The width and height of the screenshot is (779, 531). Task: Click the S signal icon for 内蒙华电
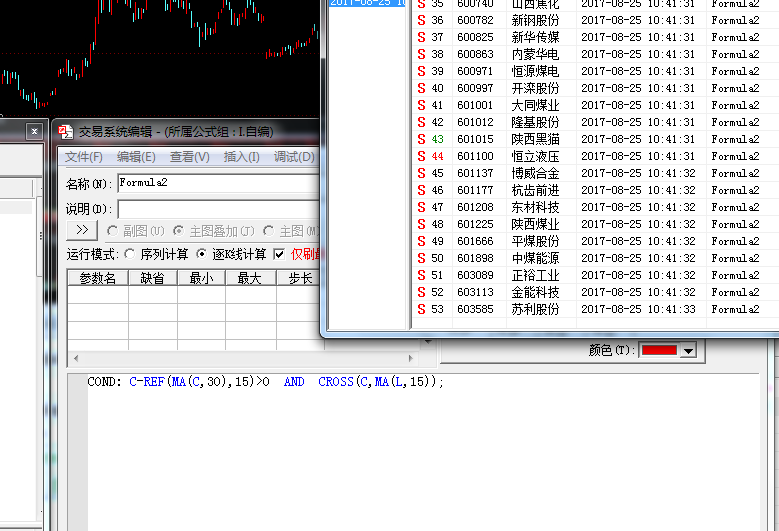point(421,54)
